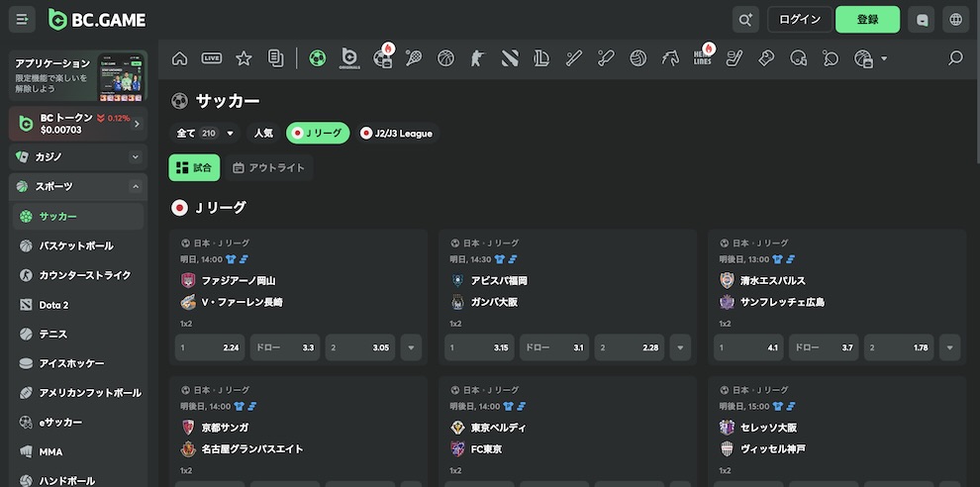Bet on ファジアーノ岡山 win at 2.24
980x487 pixels.
210,347
